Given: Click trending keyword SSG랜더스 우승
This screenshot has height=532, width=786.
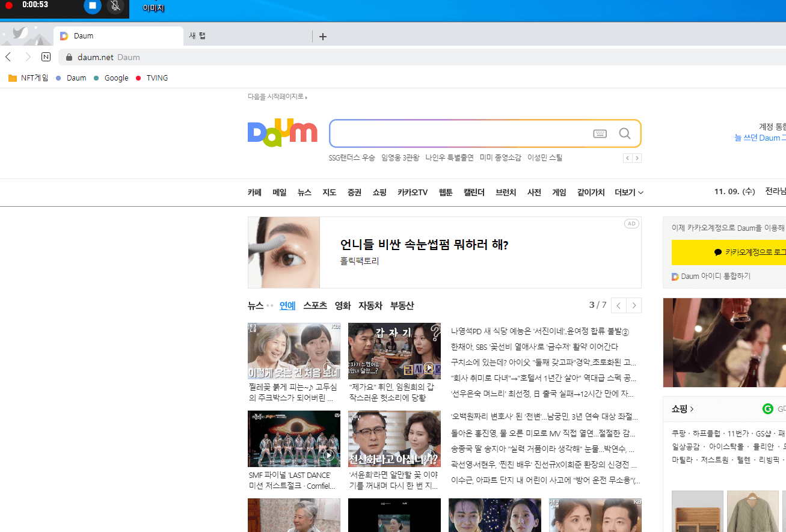Looking at the screenshot, I should point(352,157).
